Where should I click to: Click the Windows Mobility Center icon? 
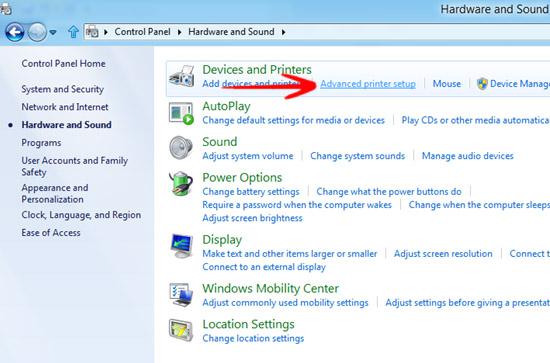[x=181, y=295]
